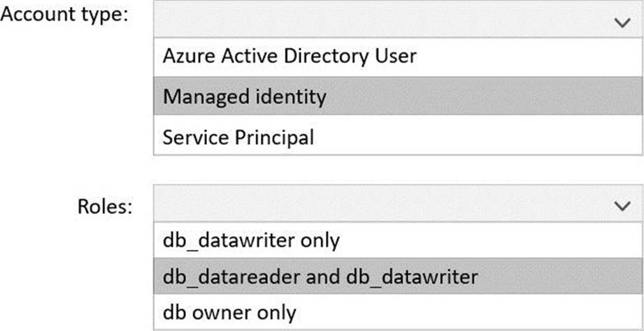Click the empty Account type combo box field
Screen dimensions: 644x331
(x=378, y=21)
